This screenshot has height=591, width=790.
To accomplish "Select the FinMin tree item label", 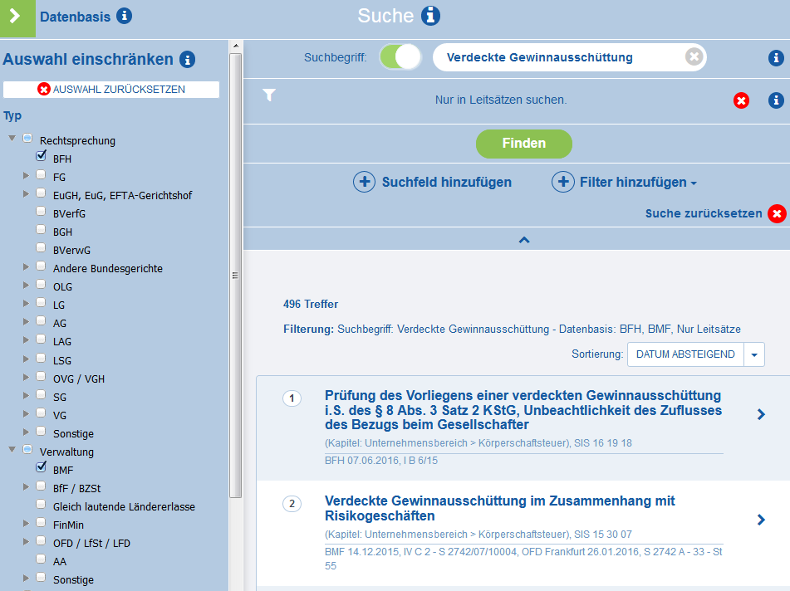I will coord(69,524).
